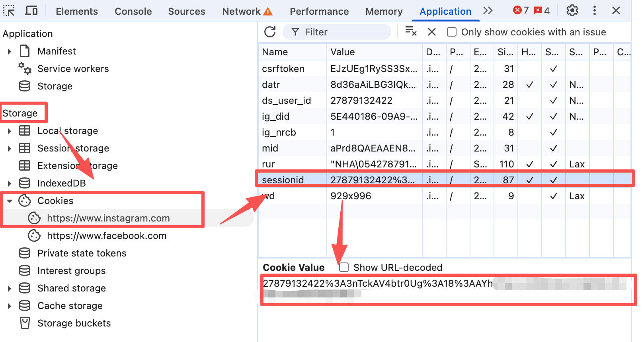Select the csrftoken cookie row
This screenshot has width=644, height=342.
click(x=283, y=69)
